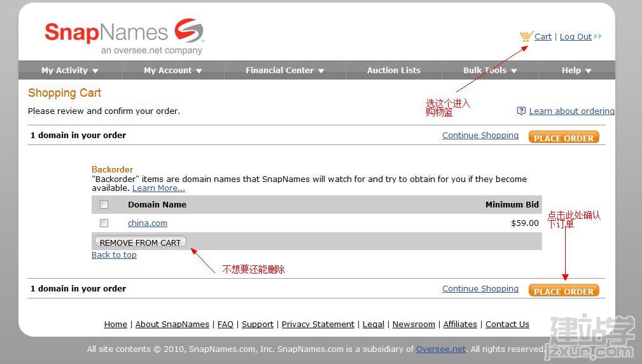Expand the My Account dropdown arrow
This screenshot has width=642, height=364.
(x=199, y=71)
